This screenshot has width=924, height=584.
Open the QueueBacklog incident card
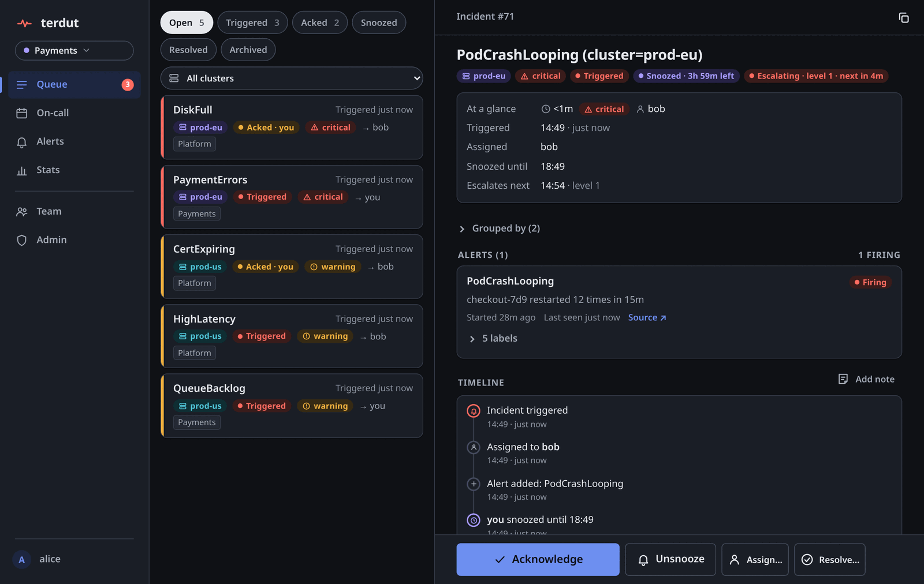pyautogui.click(x=292, y=406)
